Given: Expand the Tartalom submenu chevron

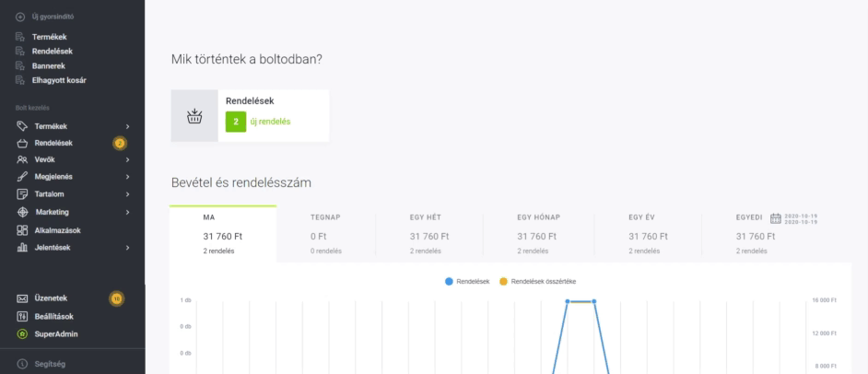Looking at the screenshot, I should [127, 194].
